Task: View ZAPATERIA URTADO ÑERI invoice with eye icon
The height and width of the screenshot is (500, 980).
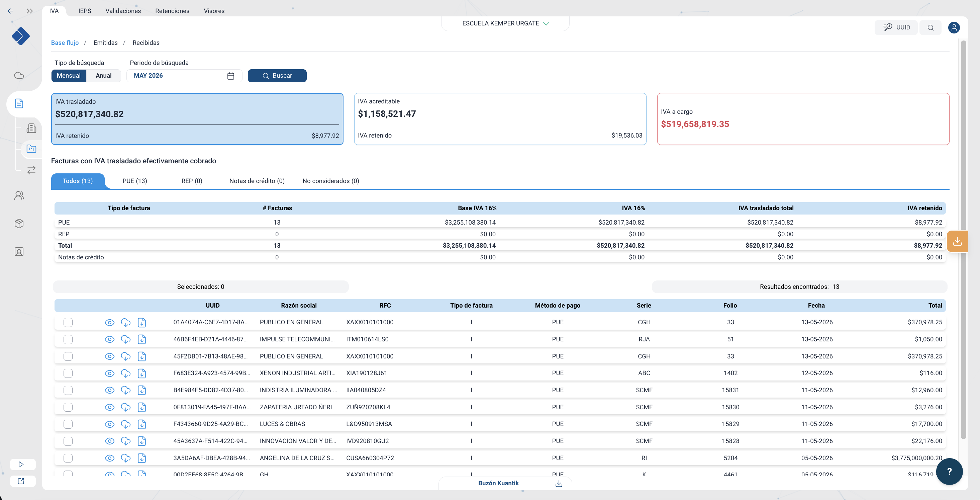Action: pos(110,407)
